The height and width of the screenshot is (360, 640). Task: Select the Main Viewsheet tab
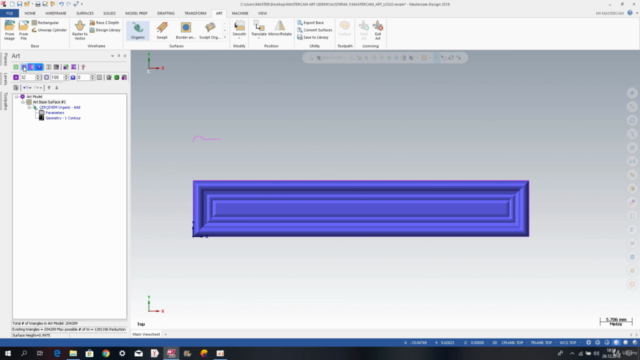(146, 334)
